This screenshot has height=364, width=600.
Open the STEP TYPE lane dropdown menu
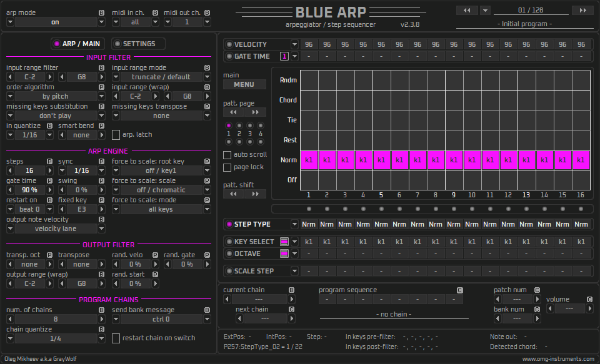coord(294,224)
